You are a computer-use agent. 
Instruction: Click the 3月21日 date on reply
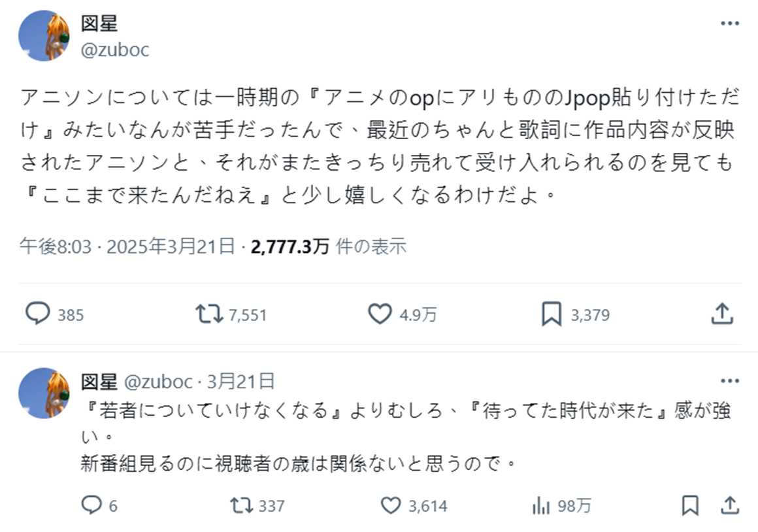pos(240,381)
